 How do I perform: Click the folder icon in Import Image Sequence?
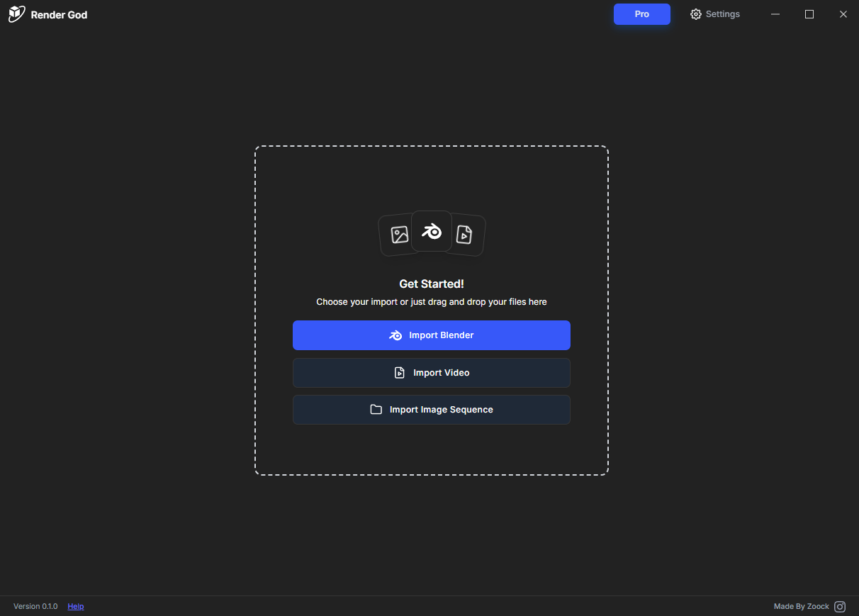[376, 409]
